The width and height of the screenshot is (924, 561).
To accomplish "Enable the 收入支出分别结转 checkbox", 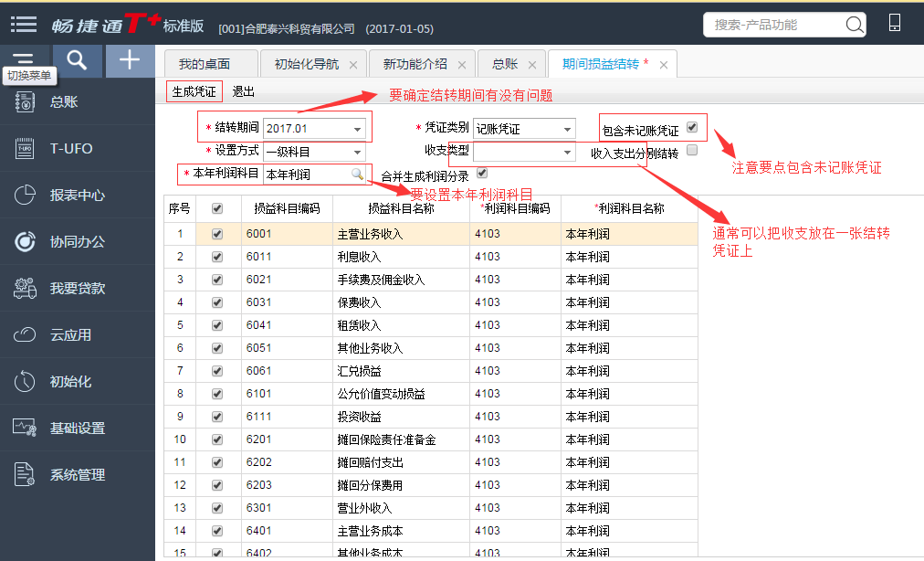I will 692,150.
